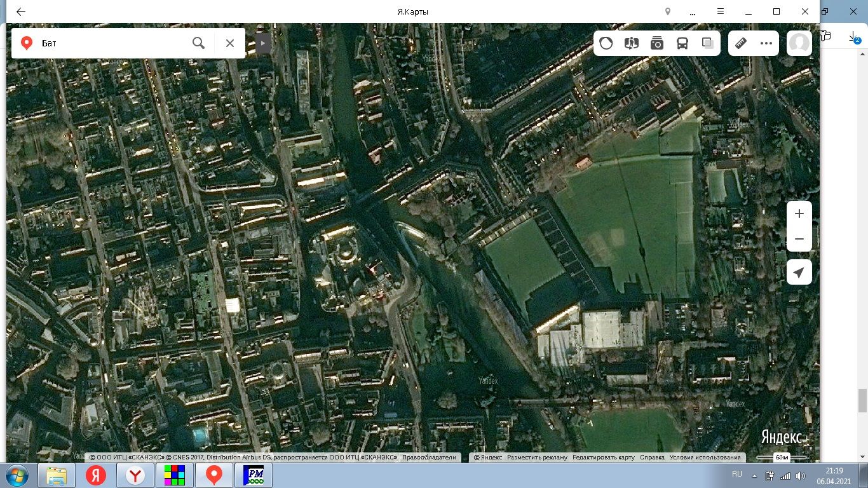
Task: Open the map layers switcher
Action: click(707, 43)
